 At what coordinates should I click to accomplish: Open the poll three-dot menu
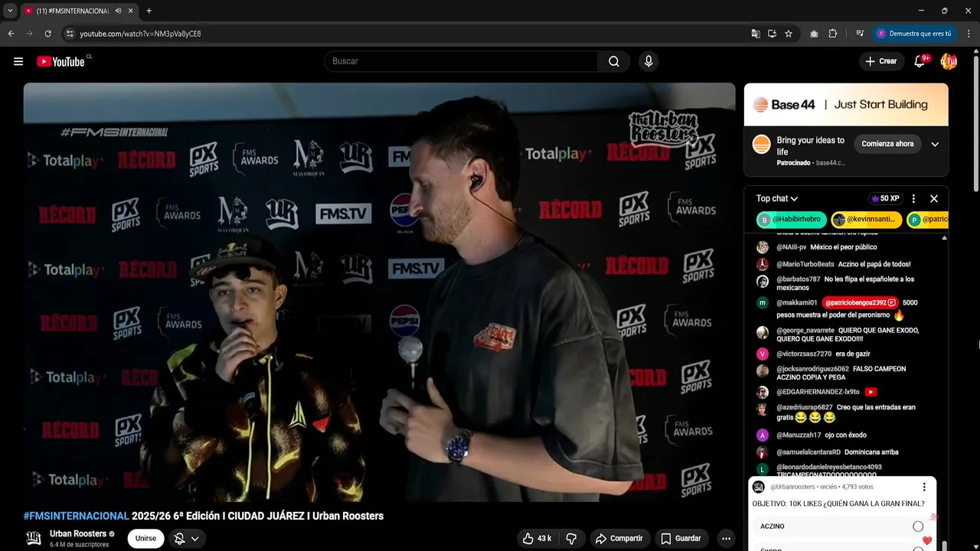pos(924,487)
